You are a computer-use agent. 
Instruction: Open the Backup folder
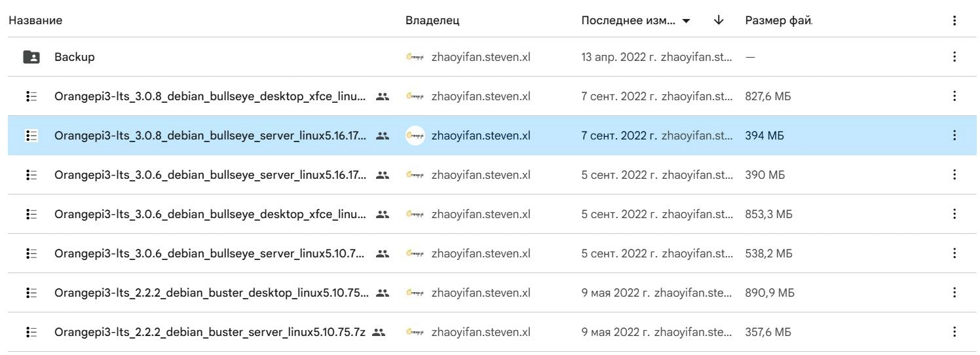click(75, 57)
